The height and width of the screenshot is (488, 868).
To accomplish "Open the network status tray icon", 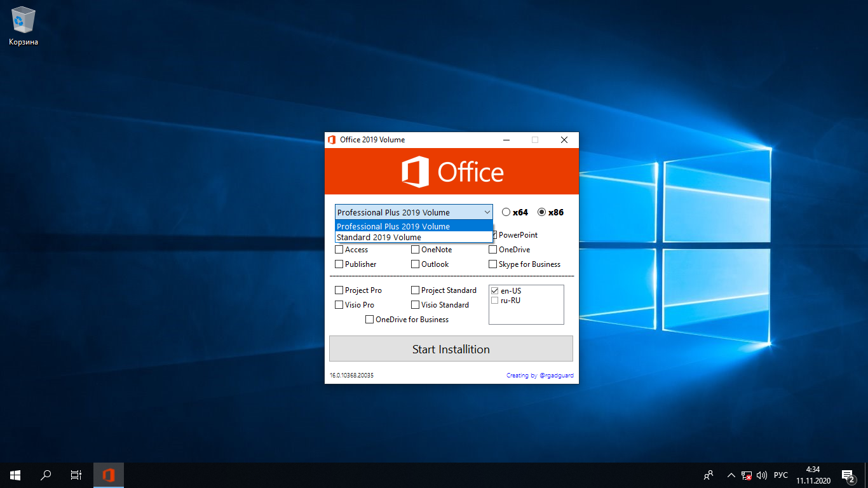I will point(747,475).
